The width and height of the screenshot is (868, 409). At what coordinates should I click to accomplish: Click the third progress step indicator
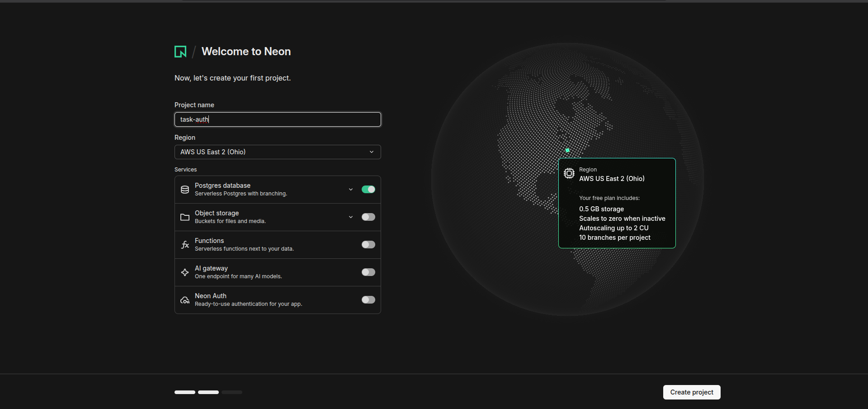pos(232,392)
